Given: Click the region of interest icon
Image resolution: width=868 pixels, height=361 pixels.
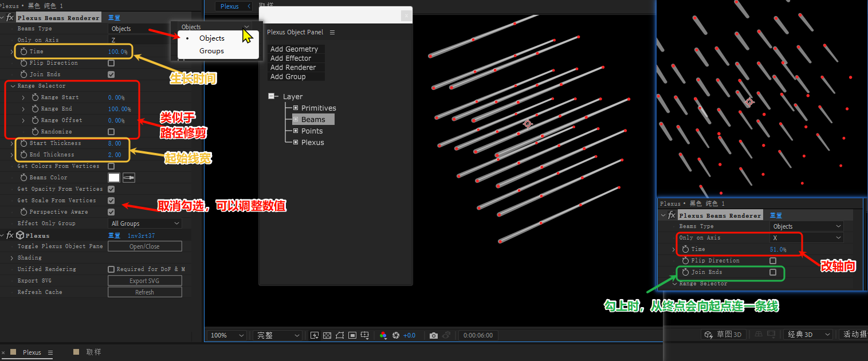Looking at the screenshot, I should pos(352,335).
